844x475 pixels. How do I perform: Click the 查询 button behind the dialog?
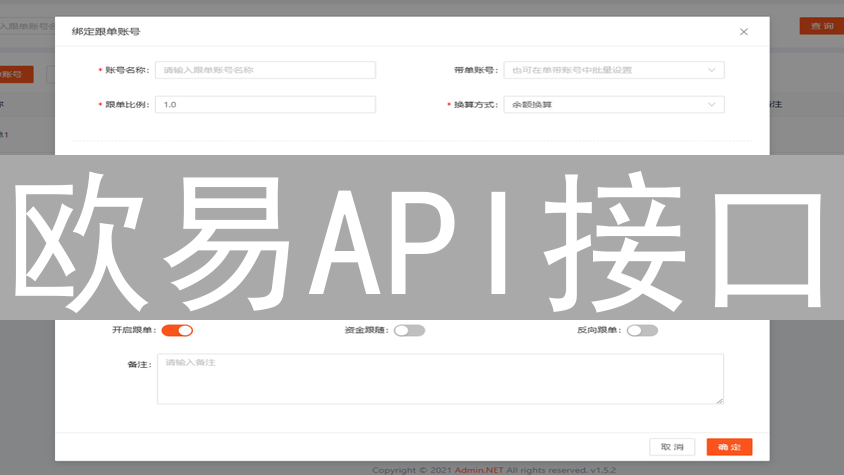coord(821,26)
